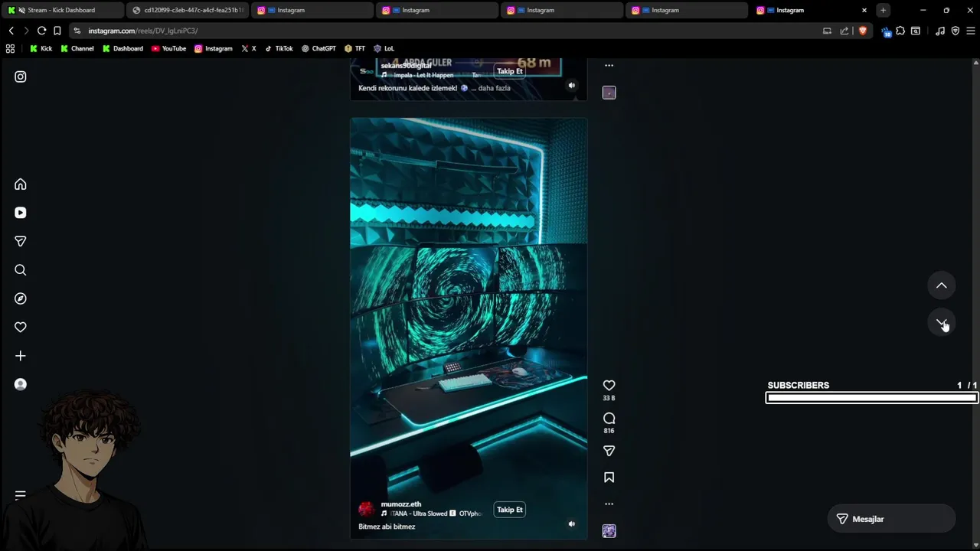Open the X bookmark
This screenshot has height=551, width=980.
tap(248, 48)
